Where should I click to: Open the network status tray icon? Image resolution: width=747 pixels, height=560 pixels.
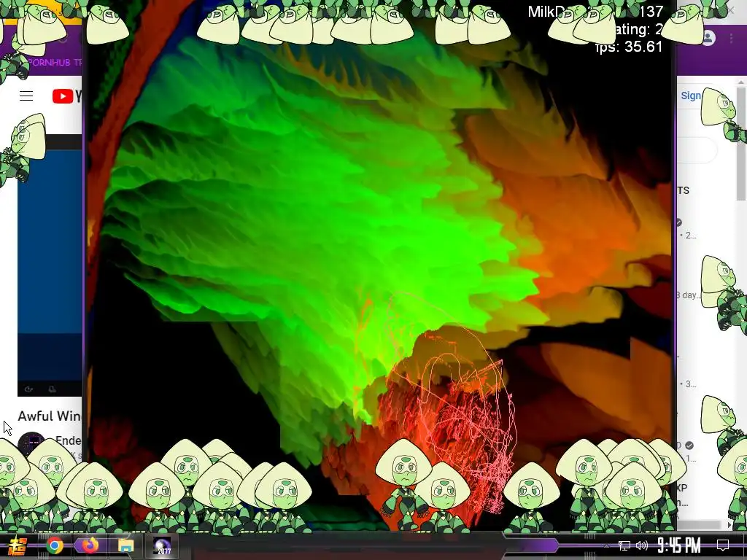(624, 545)
